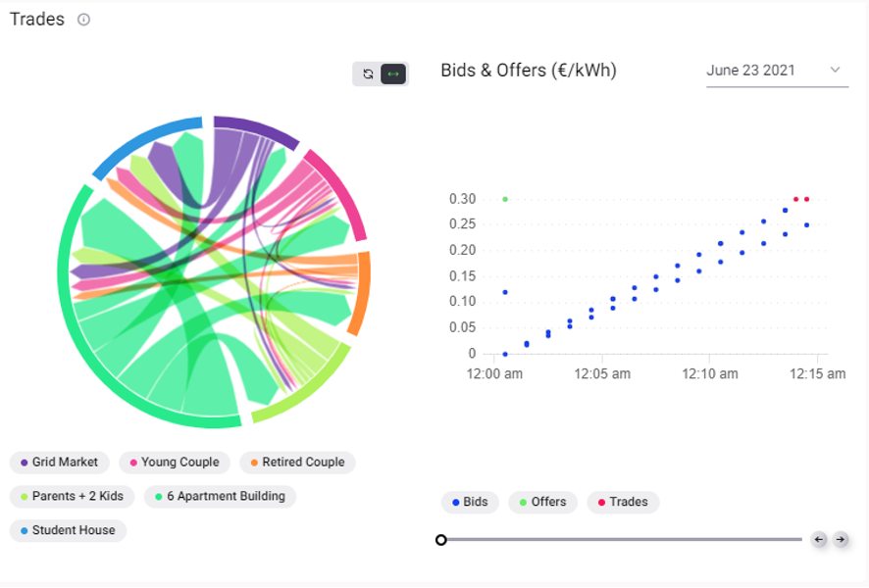Click the back arrow beside the timeline slider

click(x=818, y=539)
